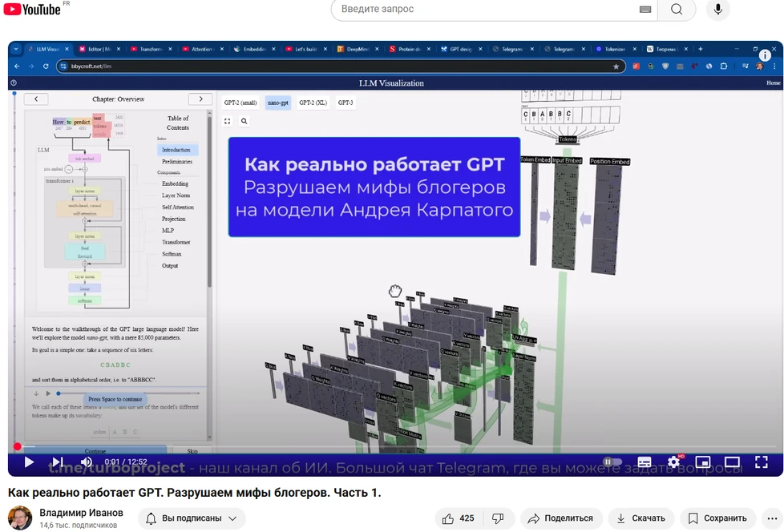Click the search magnifier button
This screenshot has width=784, height=532.
[677, 10]
